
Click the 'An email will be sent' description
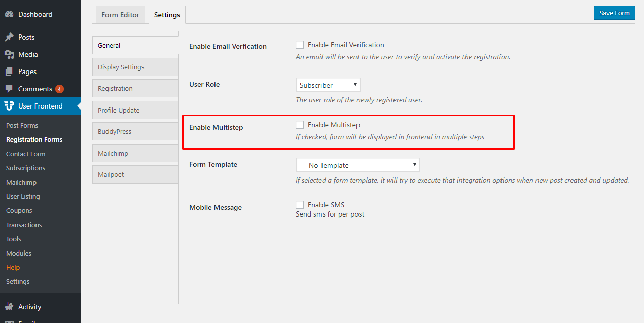[403, 57]
